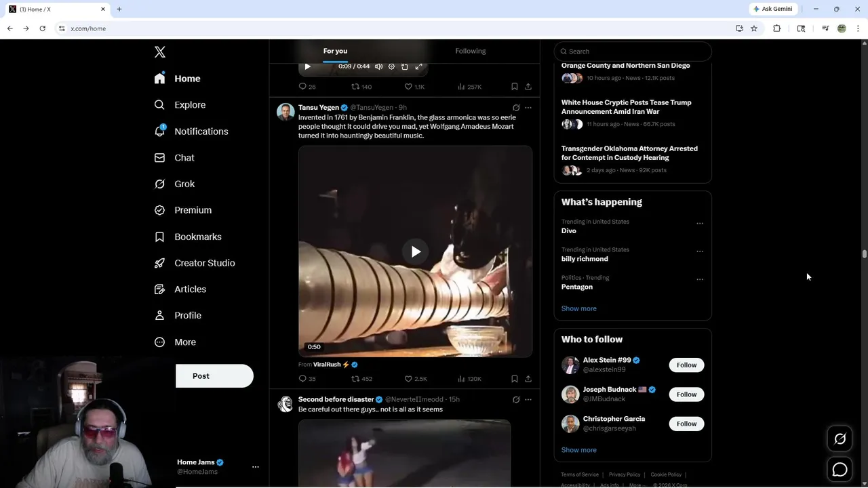868x488 pixels.
Task: Click the X Search field
Action: click(x=633, y=52)
